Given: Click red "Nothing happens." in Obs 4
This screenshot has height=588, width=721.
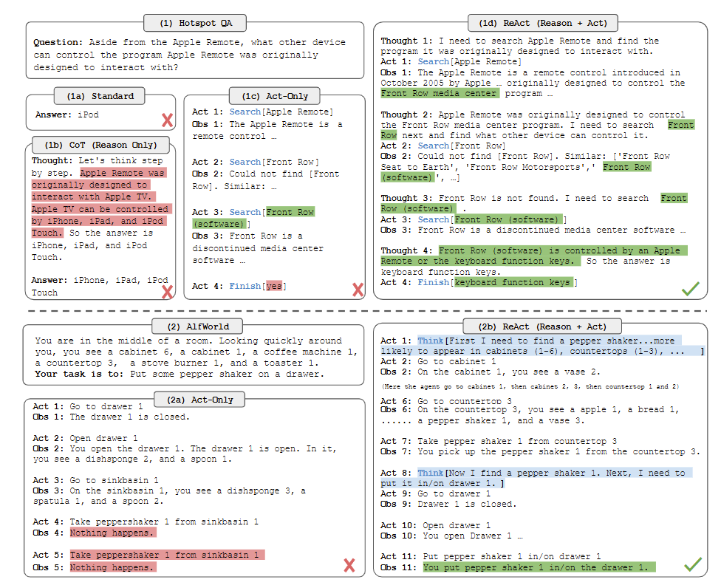Looking at the screenshot, I should coord(112,533).
